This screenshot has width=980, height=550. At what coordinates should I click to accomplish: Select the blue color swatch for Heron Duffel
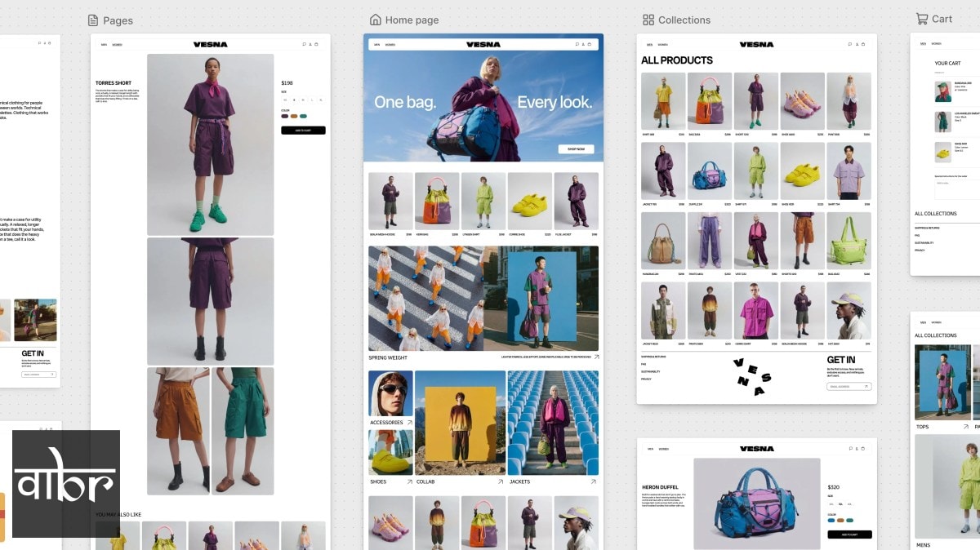[x=831, y=520]
